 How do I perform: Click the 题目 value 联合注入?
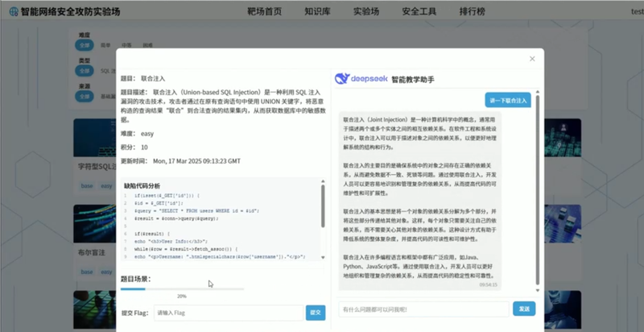point(153,78)
